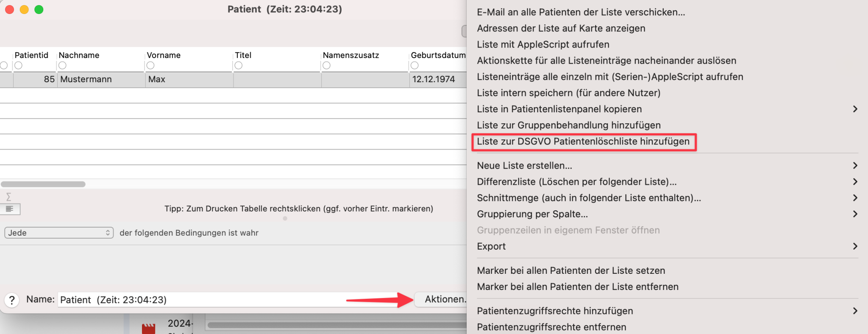
Task: Toggle the radio circle under Titel
Action: 239,65
